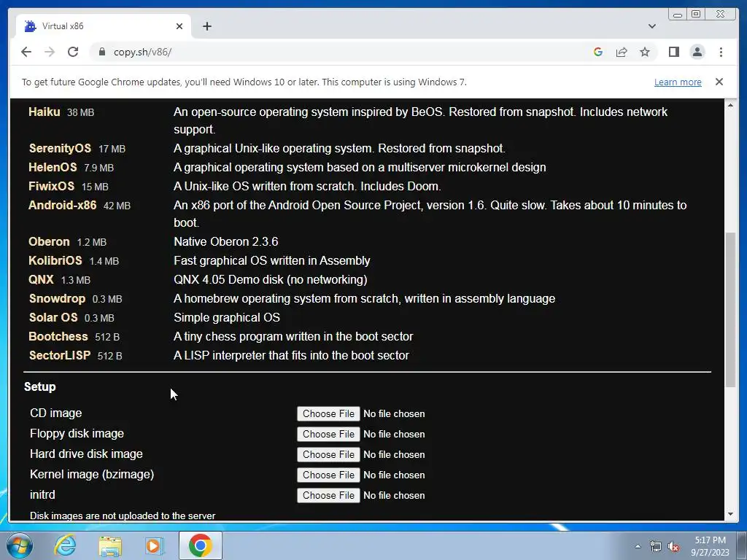Image resolution: width=747 pixels, height=560 pixels.
Task: Close the Virtual x86 tab
Action: click(179, 26)
